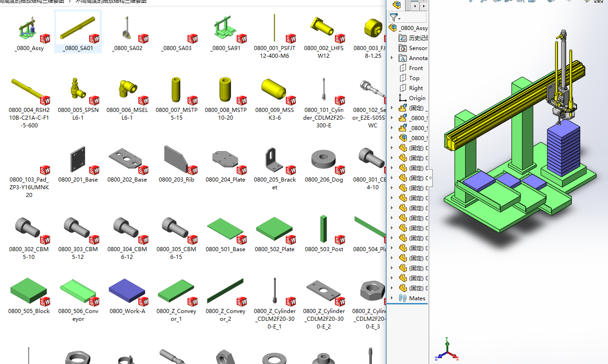Expand the Annotations folder arrow
This screenshot has width=608, height=364.
click(392, 58)
